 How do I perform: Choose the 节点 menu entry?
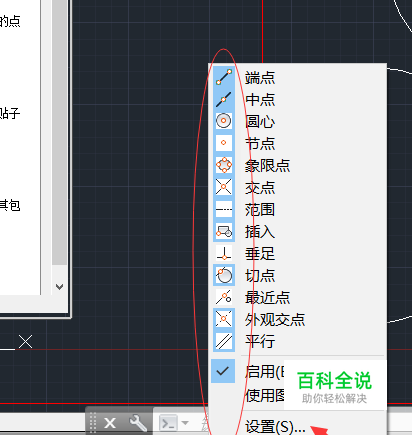[260, 143]
